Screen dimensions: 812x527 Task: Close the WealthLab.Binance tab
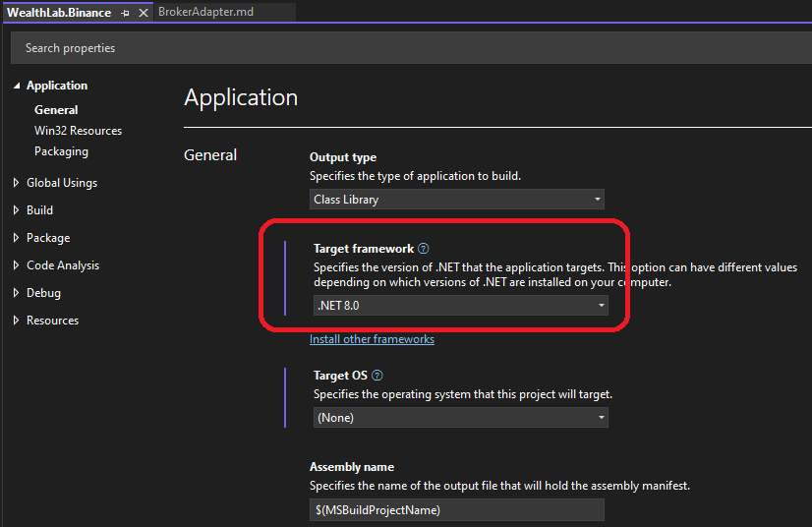(143, 13)
